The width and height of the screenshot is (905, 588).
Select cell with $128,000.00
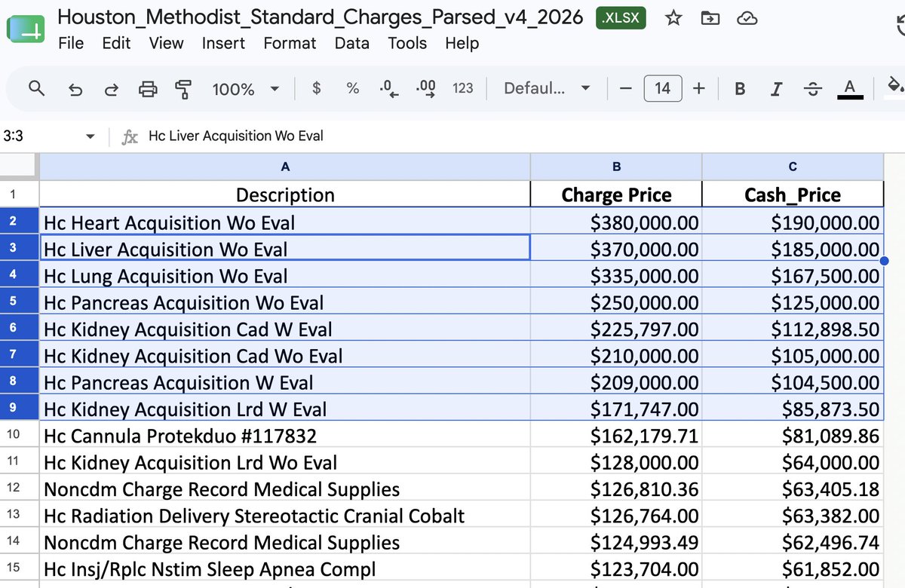(x=616, y=462)
